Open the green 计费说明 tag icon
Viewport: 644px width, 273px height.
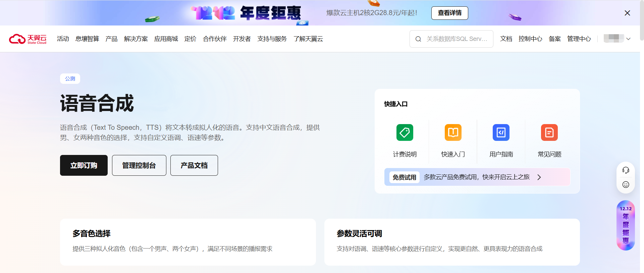click(x=405, y=132)
